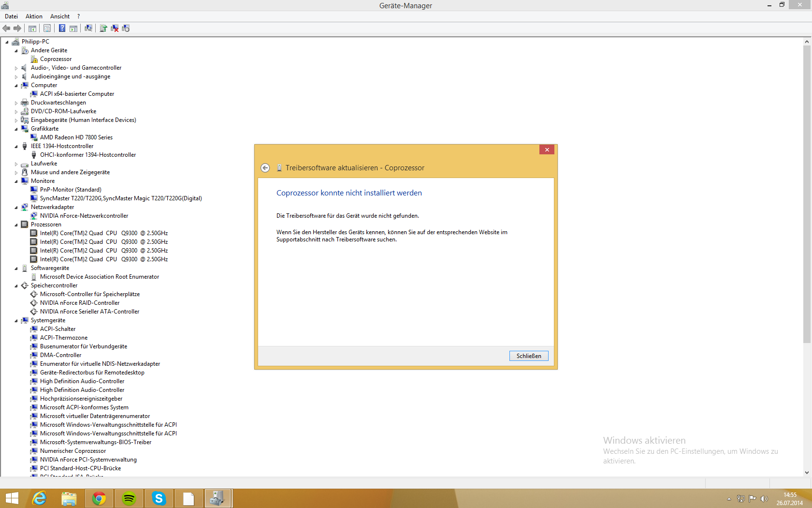
Task: Click the Netzwerkadapter category icon
Action: pyautogui.click(x=25, y=207)
